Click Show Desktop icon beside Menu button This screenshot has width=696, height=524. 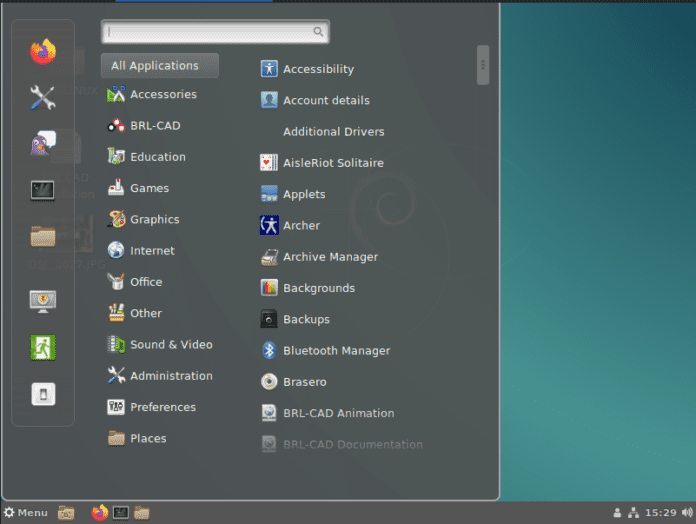(66, 513)
